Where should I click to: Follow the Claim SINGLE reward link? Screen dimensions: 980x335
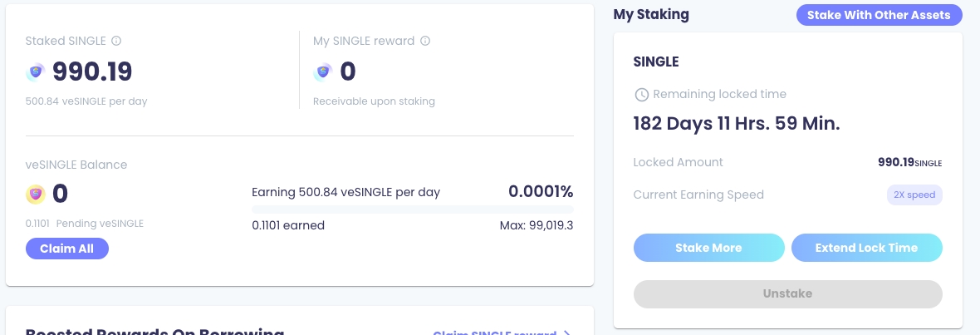point(494,333)
